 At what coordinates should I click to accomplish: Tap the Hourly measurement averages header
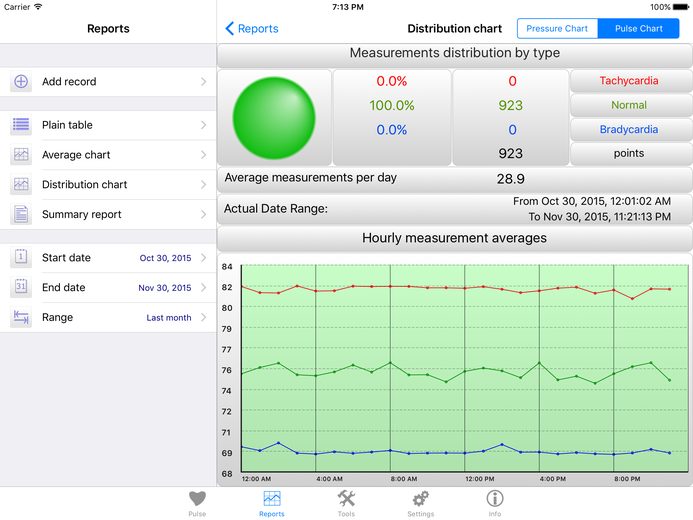coord(454,238)
